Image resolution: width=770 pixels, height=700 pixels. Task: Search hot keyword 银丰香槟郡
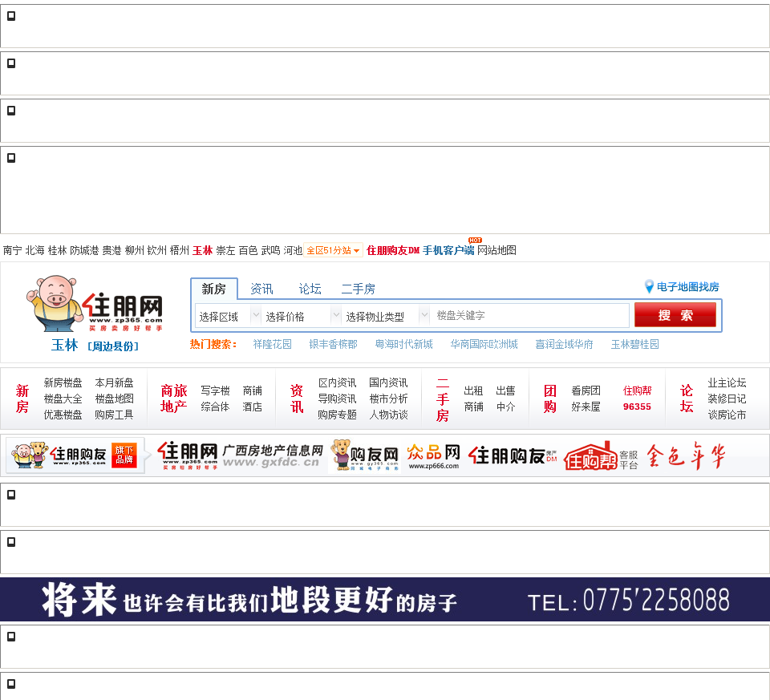333,344
